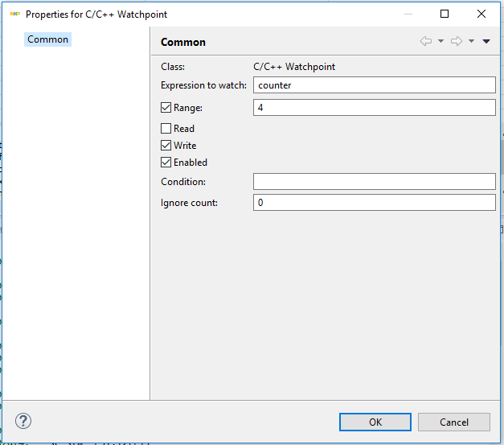The width and height of the screenshot is (504, 445).
Task: Open the forward history dropdown arrow
Action: point(471,42)
